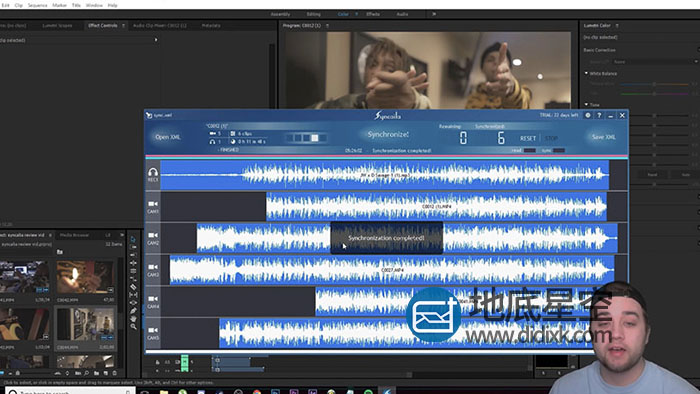Open the Input LUT dropdown
The width and height of the screenshot is (700, 394).
point(656,62)
